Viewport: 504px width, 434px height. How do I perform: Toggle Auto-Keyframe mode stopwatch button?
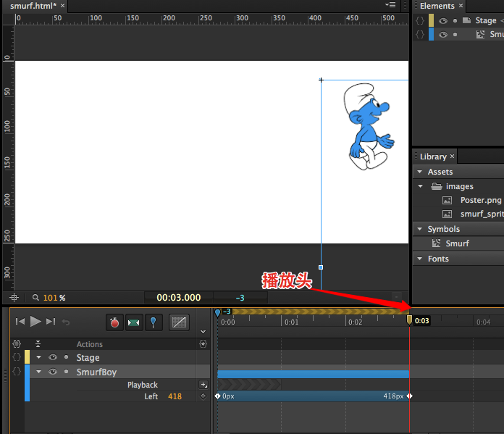point(114,322)
